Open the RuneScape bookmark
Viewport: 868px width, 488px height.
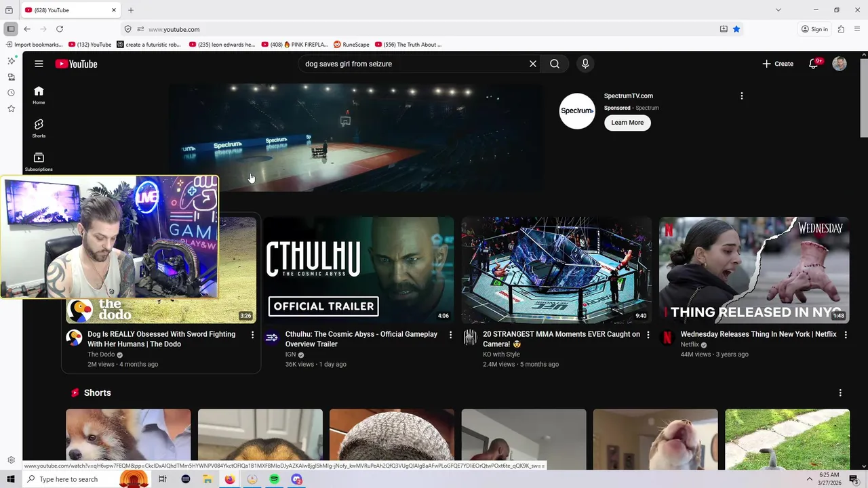351,45
